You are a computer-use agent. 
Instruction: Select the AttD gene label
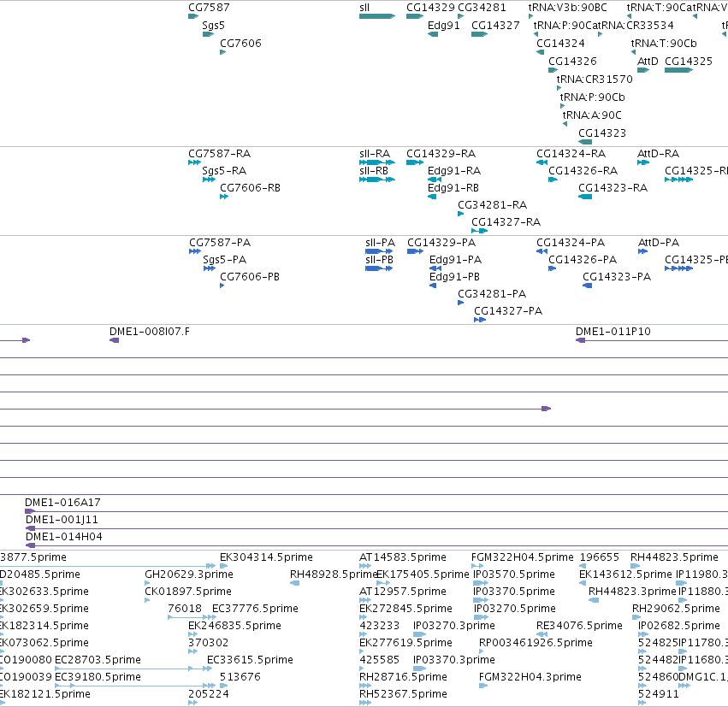[648, 62]
